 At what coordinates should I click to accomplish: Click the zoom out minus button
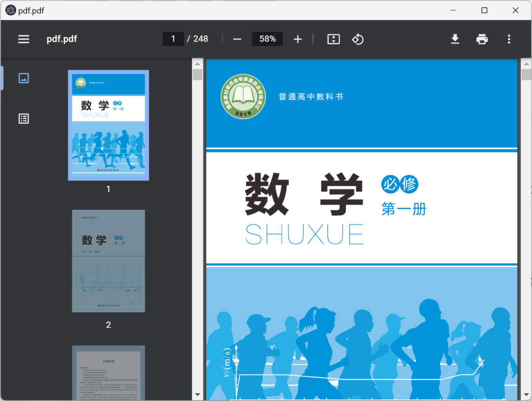237,39
